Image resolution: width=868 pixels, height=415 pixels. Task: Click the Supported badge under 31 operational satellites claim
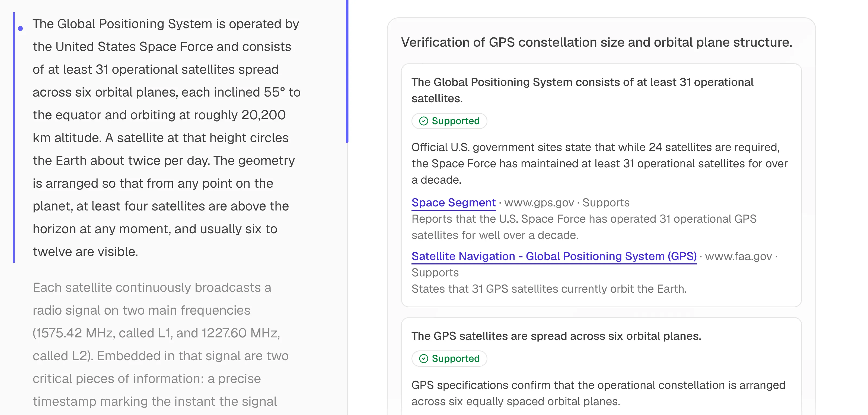(x=449, y=121)
